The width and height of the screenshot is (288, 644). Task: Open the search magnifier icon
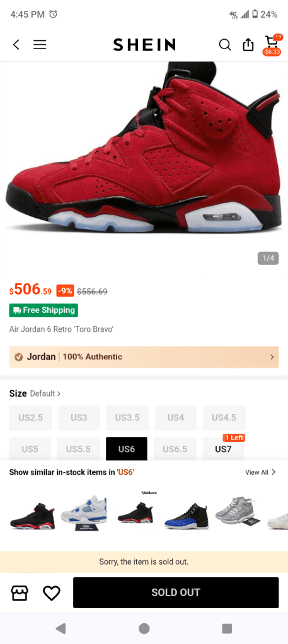pos(224,44)
